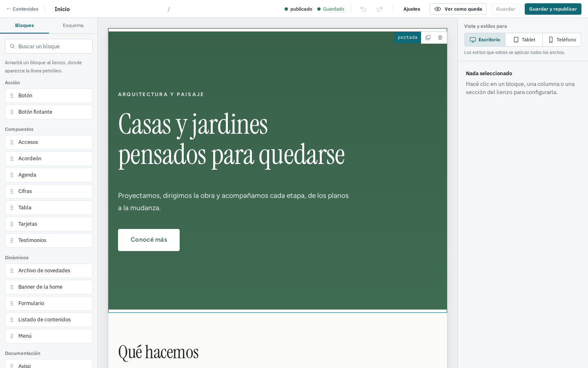The height and width of the screenshot is (368, 588).
Task: Click the search magnifier icon
Action: click(12, 46)
